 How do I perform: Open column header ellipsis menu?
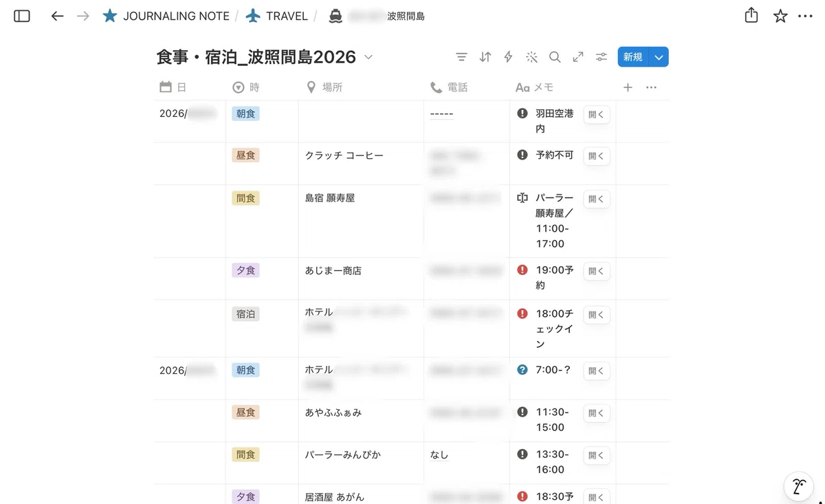point(651,87)
